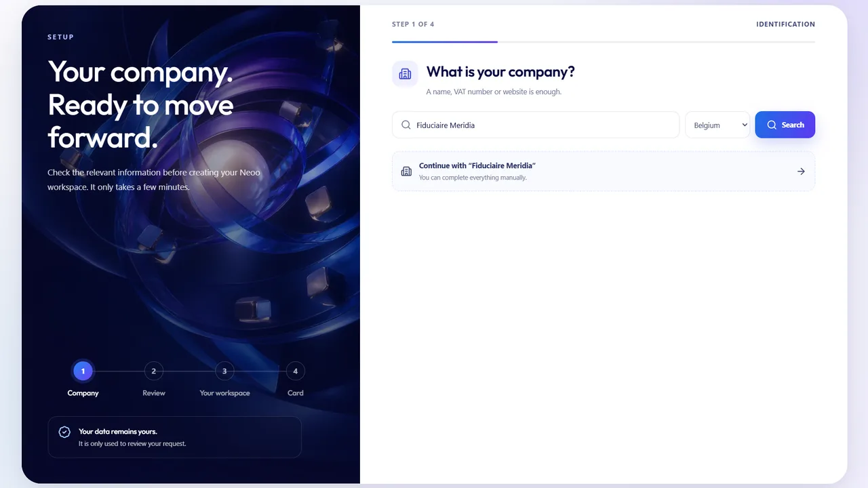Click the "IDENTIFICATION" label
The width and height of the screenshot is (868, 488).
point(785,24)
